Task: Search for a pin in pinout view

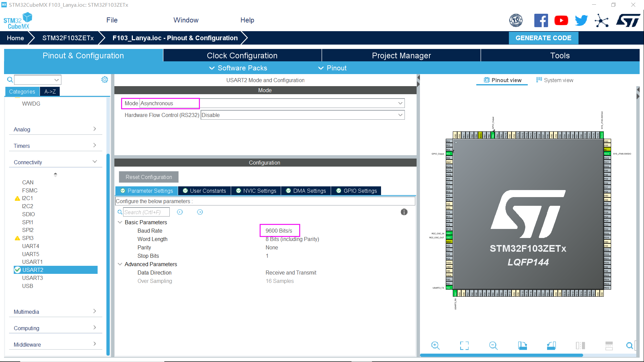Action: [x=630, y=346]
